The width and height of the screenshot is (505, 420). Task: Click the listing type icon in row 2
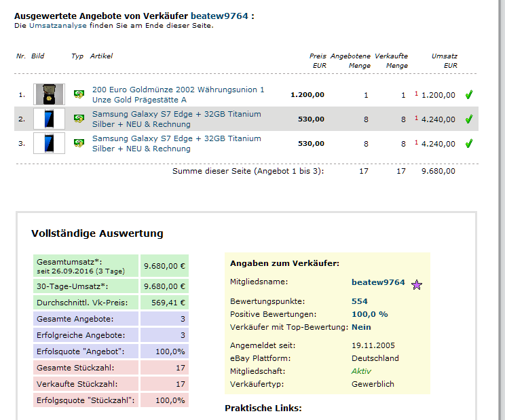(79, 119)
